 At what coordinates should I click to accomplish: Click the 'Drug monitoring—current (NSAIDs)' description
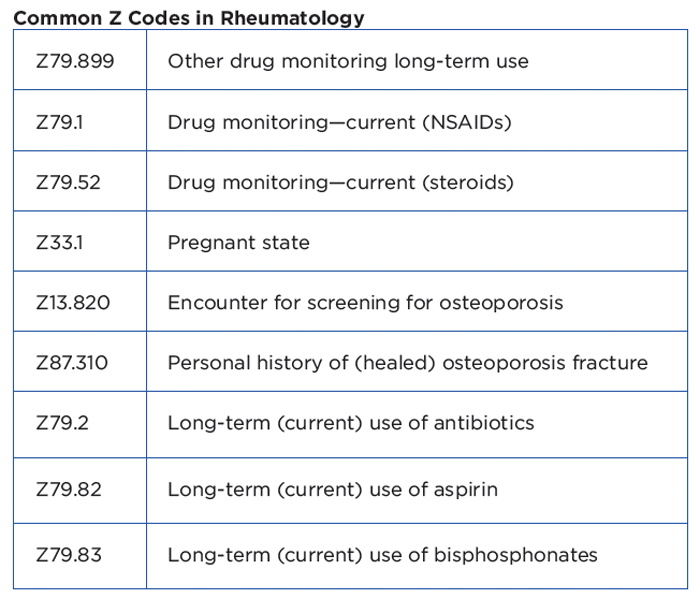(x=340, y=122)
